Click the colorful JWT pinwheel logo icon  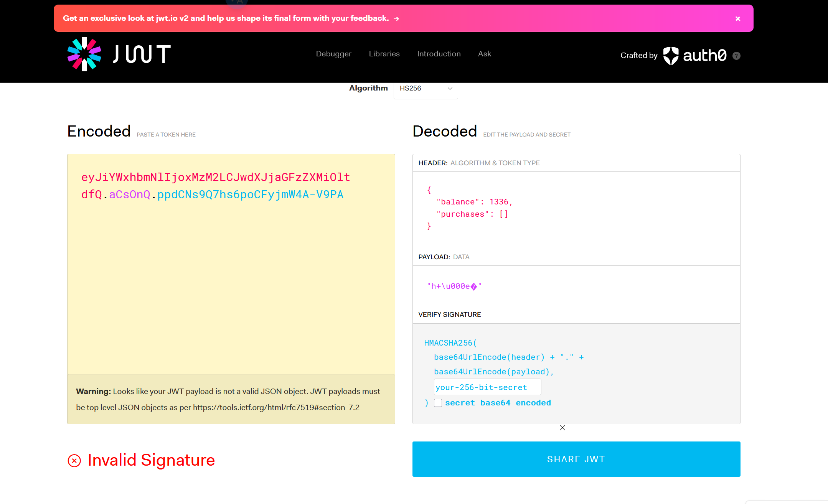point(84,54)
